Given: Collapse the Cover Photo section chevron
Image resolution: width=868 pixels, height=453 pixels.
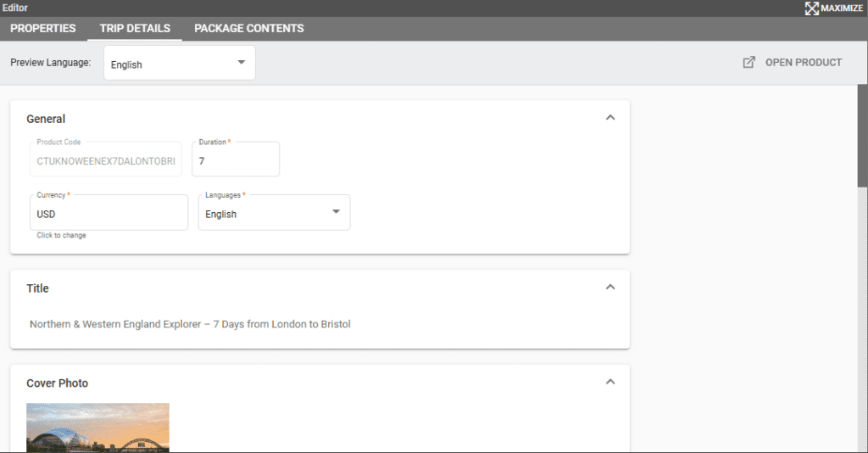Looking at the screenshot, I should click(x=609, y=383).
